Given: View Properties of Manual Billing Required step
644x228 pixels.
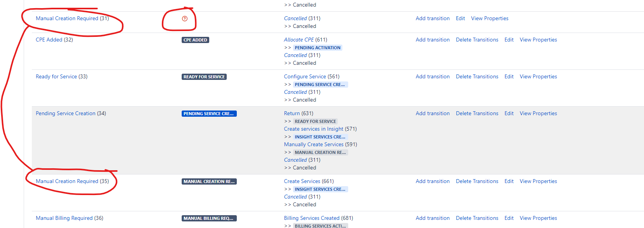Looking at the screenshot, I should click(538, 218).
